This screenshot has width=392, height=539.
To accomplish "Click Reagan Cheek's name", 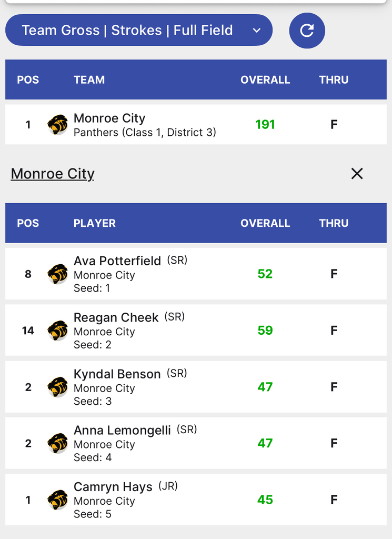I will [x=116, y=317].
